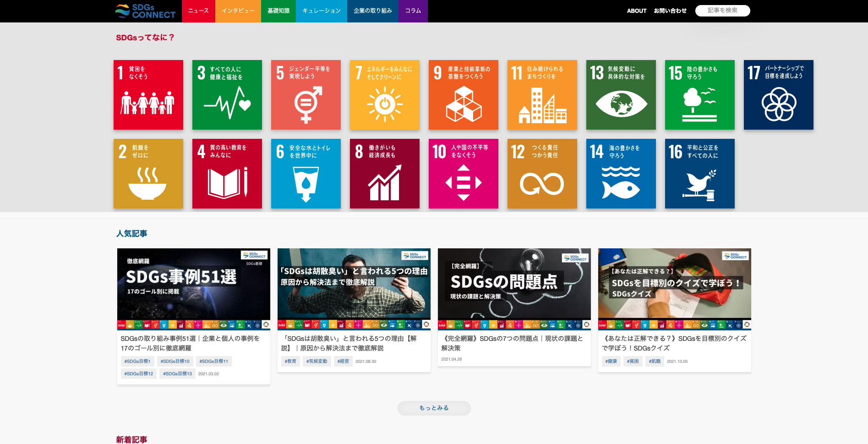This screenshot has height=444, width=868.
Task: Select SDG goal 5 gender equality icon
Action: click(306, 95)
